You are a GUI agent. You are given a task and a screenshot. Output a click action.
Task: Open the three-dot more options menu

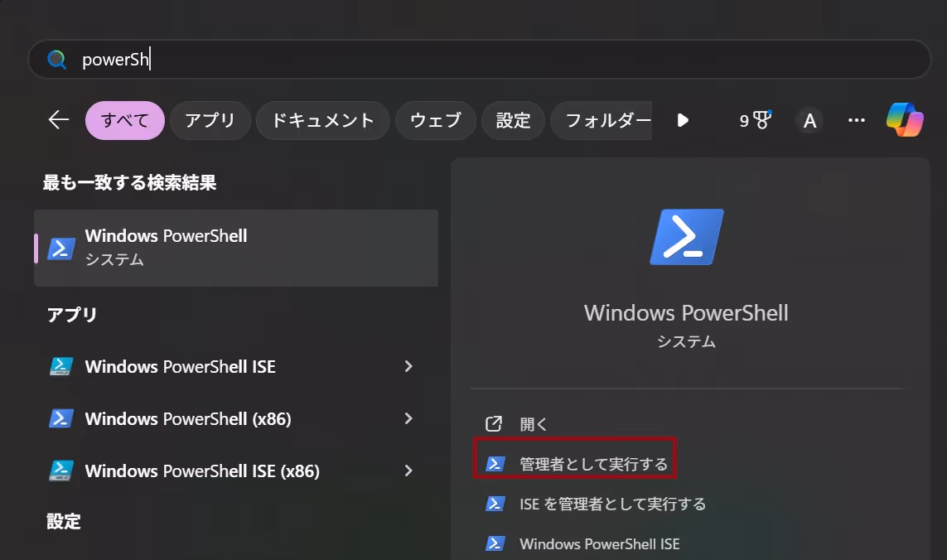point(857,120)
